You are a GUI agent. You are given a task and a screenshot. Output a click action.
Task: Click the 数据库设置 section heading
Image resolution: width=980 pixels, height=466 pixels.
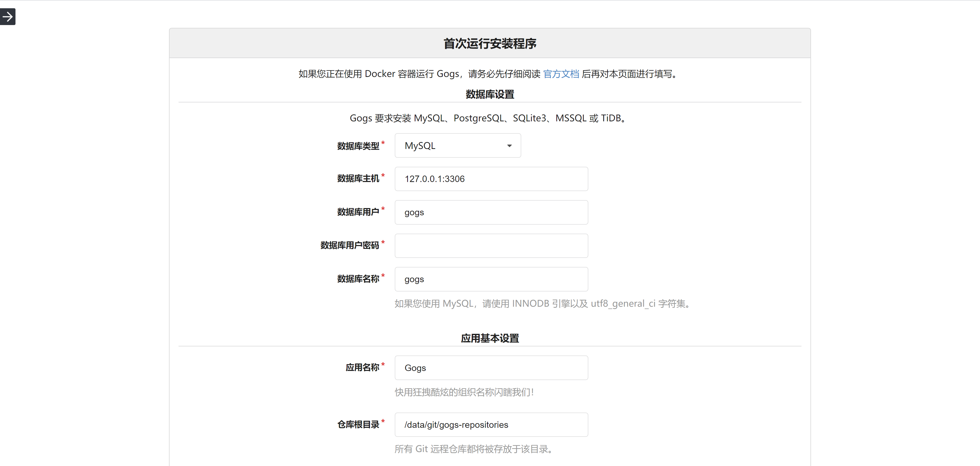pyautogui.click(x=490, y=94)
